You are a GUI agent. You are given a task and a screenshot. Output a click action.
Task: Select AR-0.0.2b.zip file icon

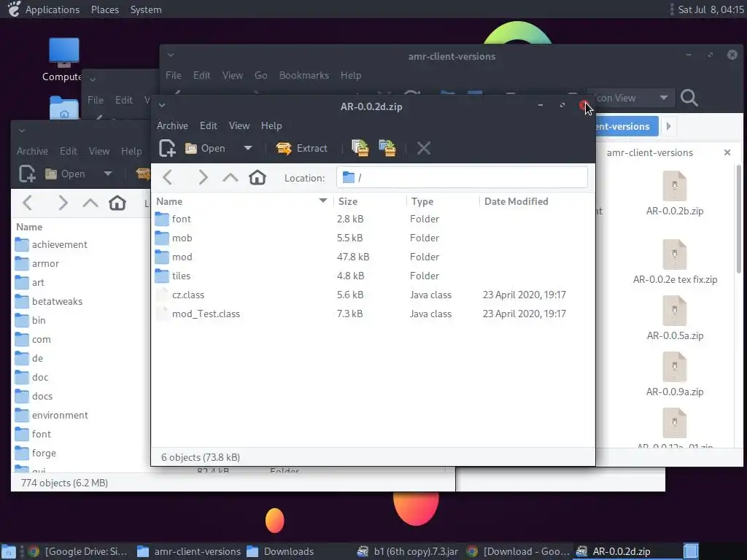click(675, 194)
